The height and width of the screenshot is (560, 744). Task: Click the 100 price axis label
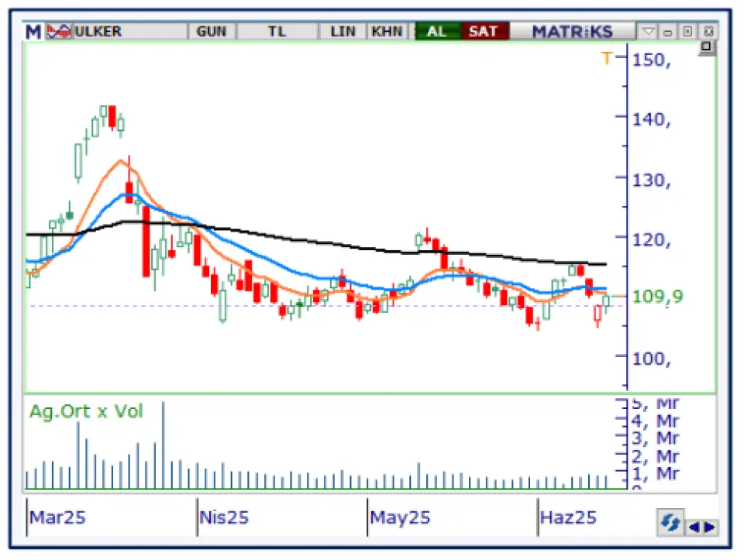652,359
